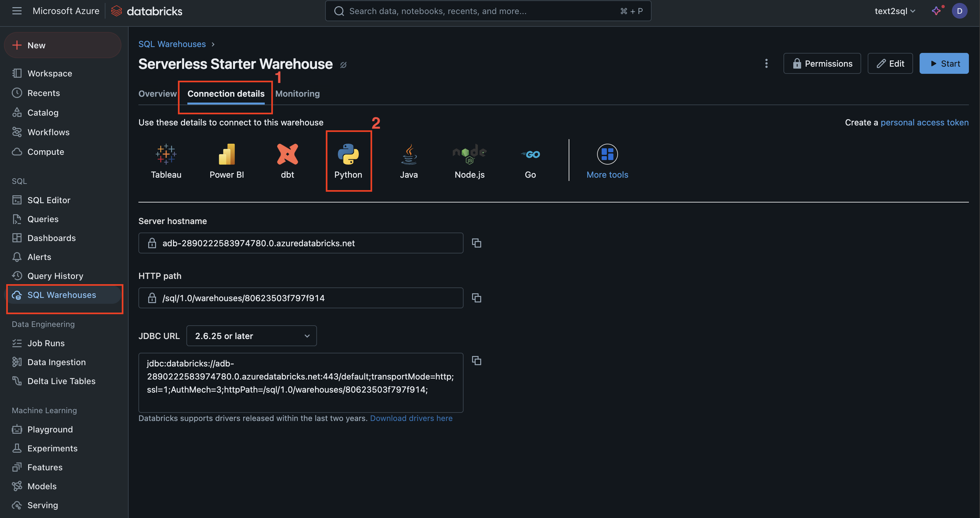Screen dimensions: 980x518
Task: Open Workflows in the sidebar
Action: (48, 132)
